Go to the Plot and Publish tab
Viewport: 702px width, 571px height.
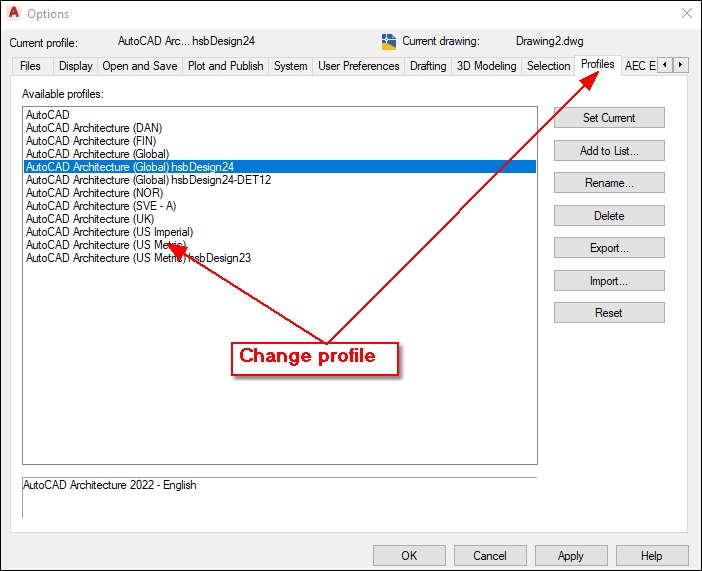click(x=226, y=66)
